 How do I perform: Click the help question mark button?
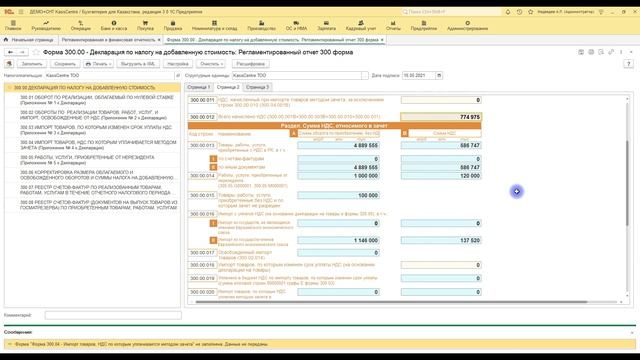click(x=629, y=64)
